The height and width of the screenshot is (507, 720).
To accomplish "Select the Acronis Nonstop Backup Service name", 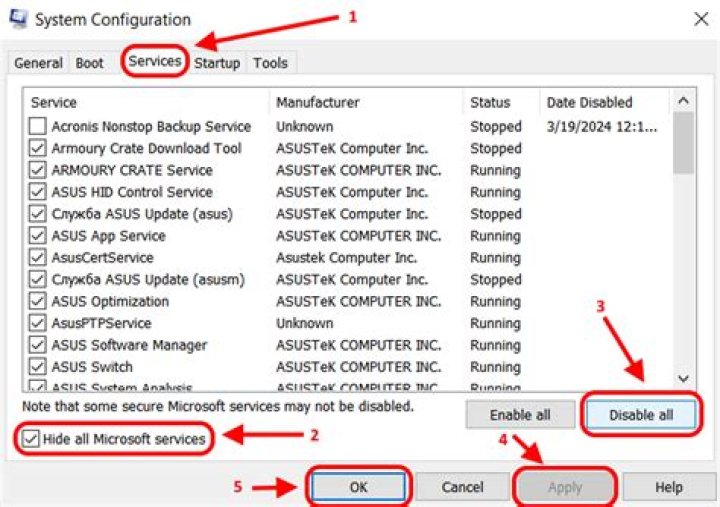I will coord(151,126).
